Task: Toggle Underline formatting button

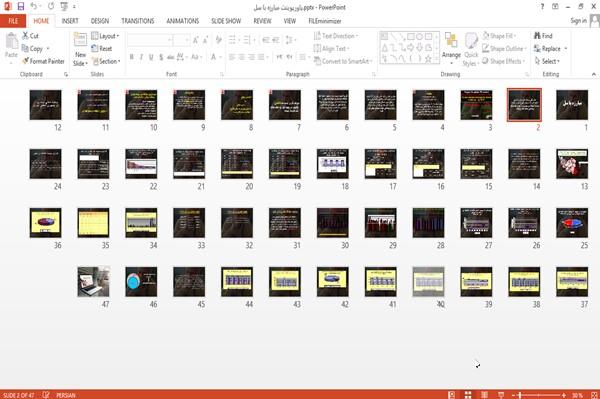Action: pos(151,57)
